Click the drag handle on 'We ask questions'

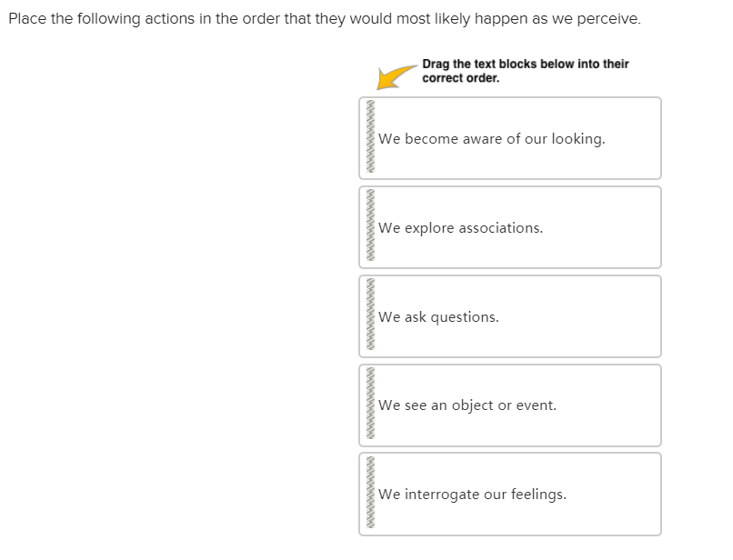point(371,315)
